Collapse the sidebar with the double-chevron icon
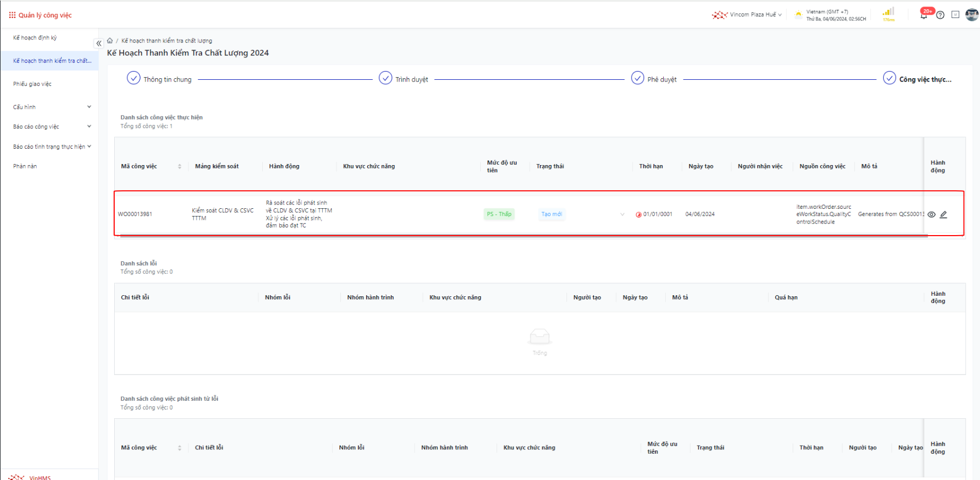Image resolution: width=980 pixels, height=480 pixels. point(99,43)
